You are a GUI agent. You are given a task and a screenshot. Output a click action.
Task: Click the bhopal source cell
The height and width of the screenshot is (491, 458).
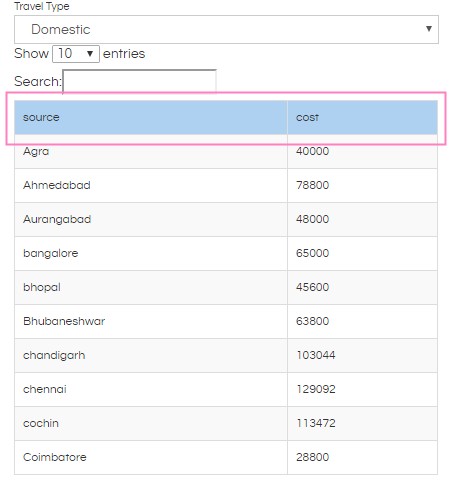[151, 288]
